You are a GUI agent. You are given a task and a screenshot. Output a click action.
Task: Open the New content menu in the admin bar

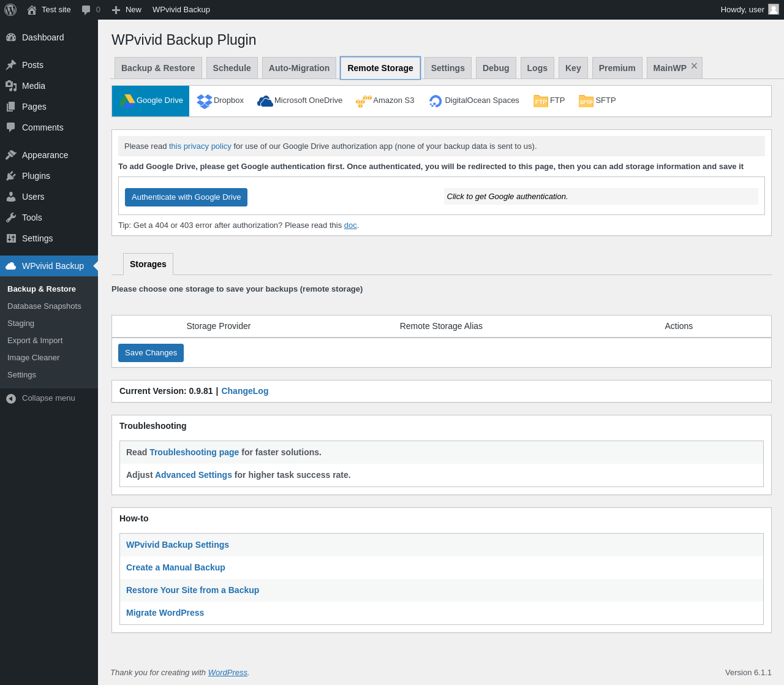127,10
